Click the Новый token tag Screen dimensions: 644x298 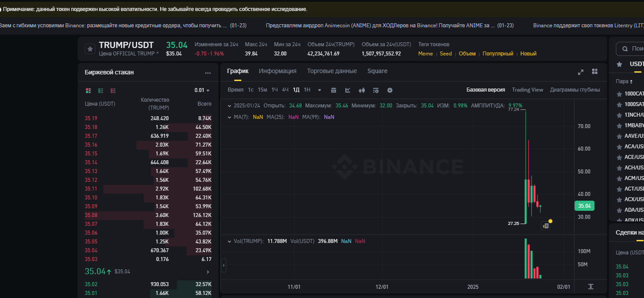tap(528, 54)
